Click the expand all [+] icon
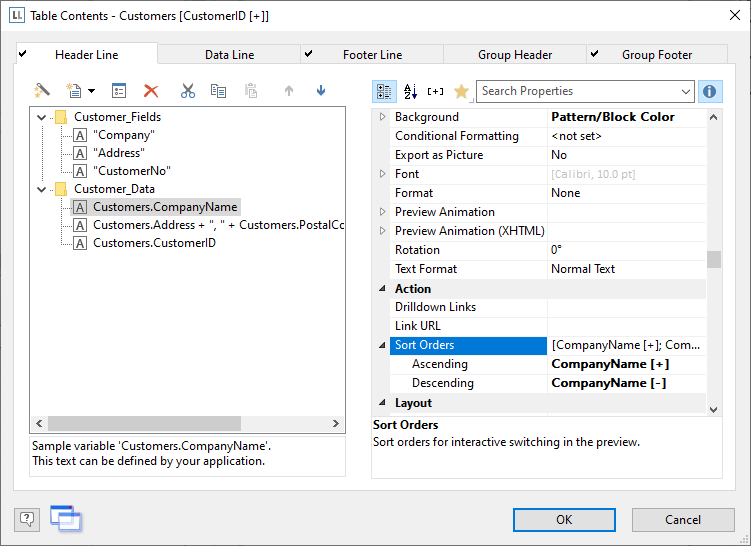Viewport: 751px width, 546px height. click(435, 91)
